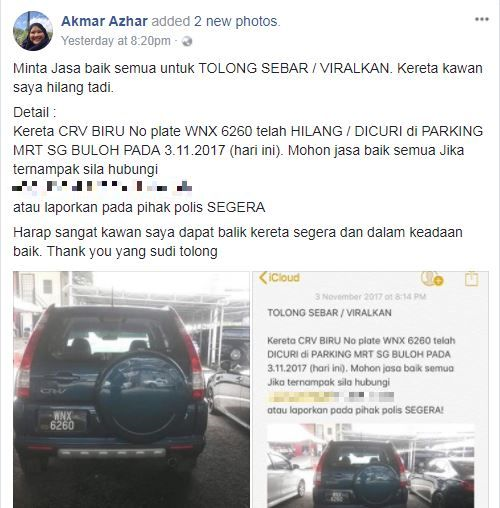
Task: Click the CRV badge on the car
Action: click(54, 390)
